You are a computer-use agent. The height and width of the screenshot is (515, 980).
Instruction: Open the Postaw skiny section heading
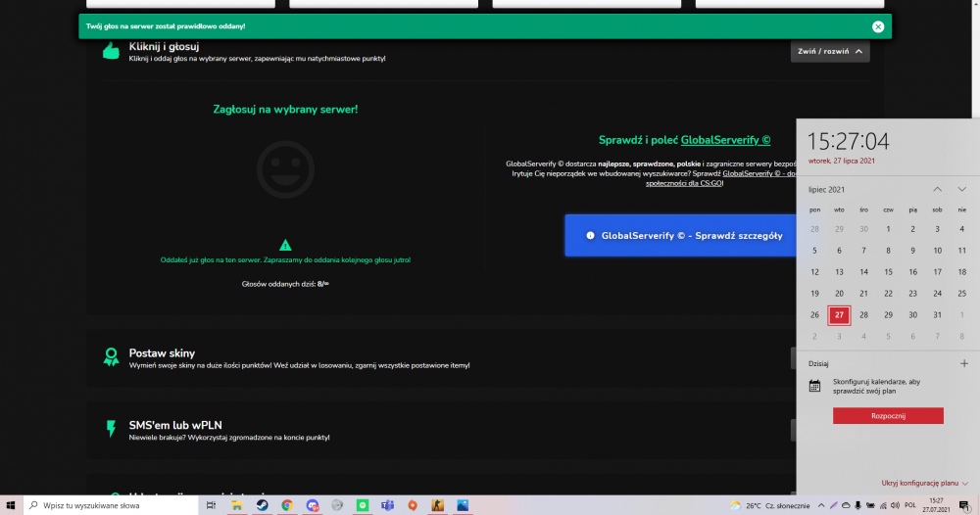[x=162, y=353]
